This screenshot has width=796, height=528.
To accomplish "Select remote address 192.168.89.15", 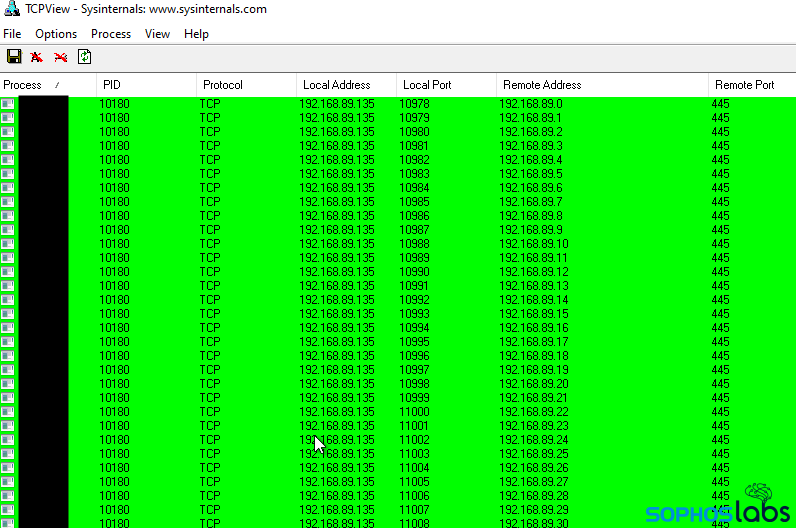I will click(534, 314).
